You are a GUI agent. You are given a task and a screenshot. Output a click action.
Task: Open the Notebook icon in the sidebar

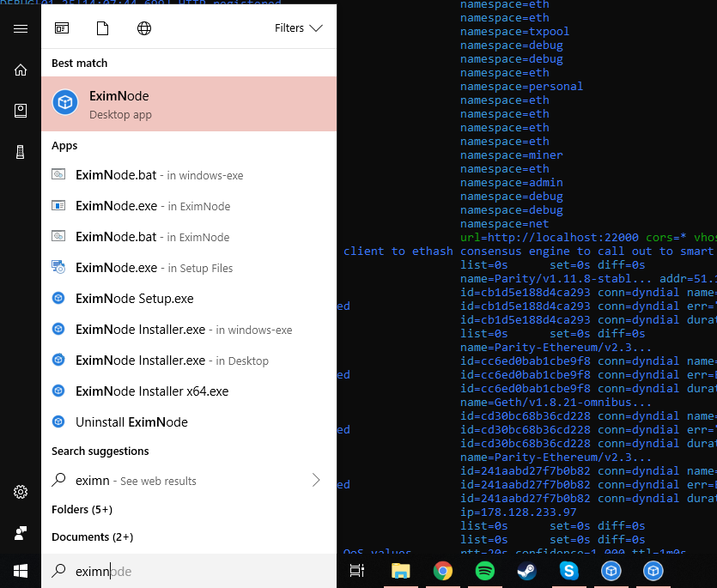tap(21, 111)
